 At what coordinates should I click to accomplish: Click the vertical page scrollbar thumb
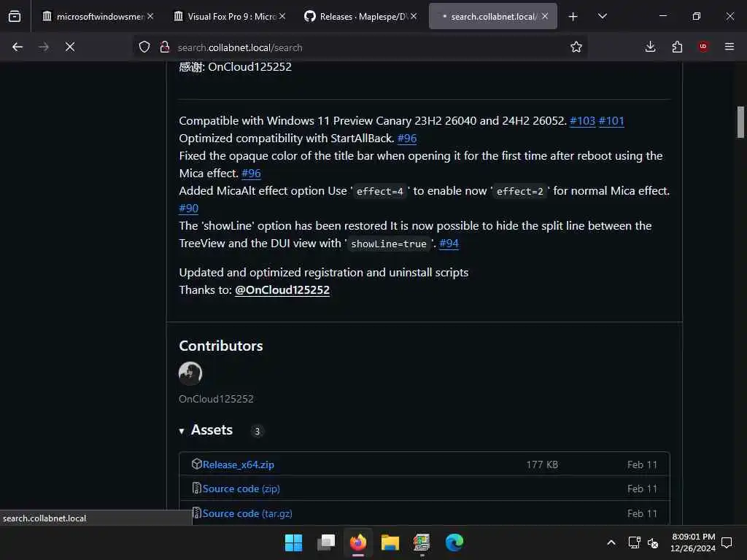pyautogui.click(x=740, y=122)
